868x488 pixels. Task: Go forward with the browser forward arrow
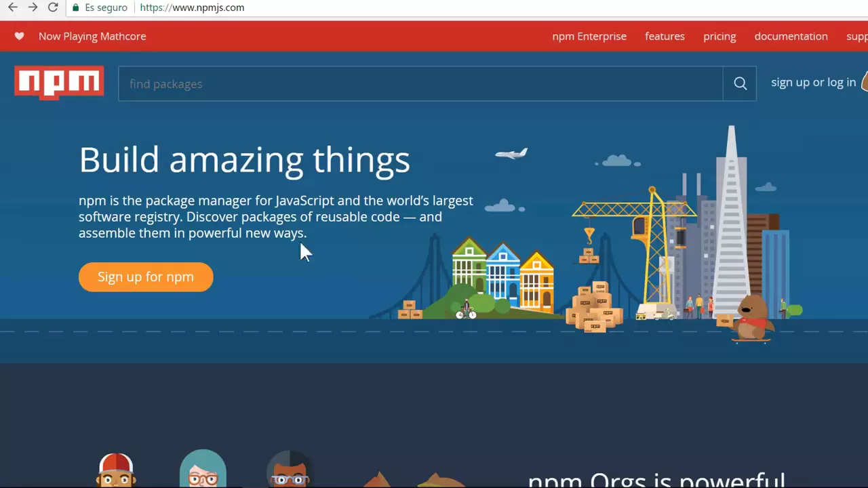click(x=33, y=7)
